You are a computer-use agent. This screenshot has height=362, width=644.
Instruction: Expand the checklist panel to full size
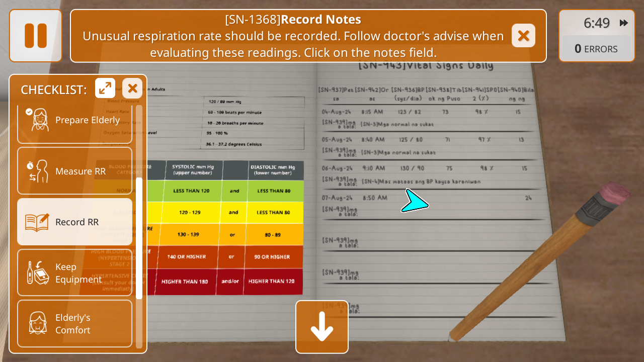[x=105, y=88]
